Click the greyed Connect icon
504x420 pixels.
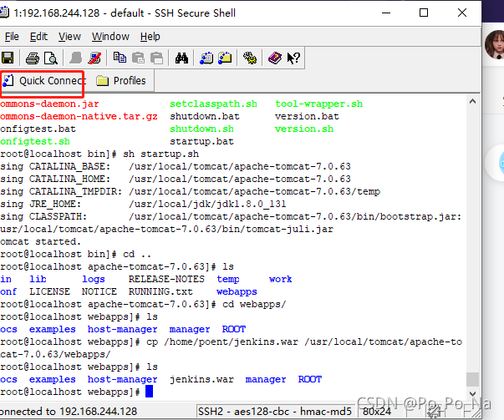tap(76, 58)
